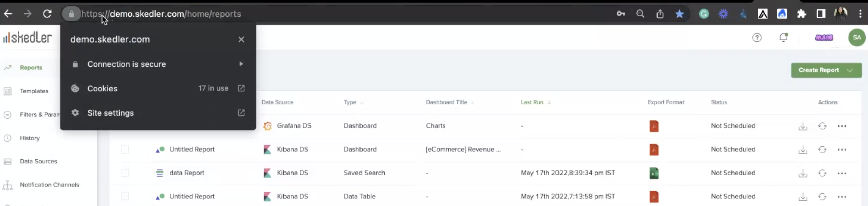Open the notifications bell
Screen dimensions: 868x206
point(783,37)
